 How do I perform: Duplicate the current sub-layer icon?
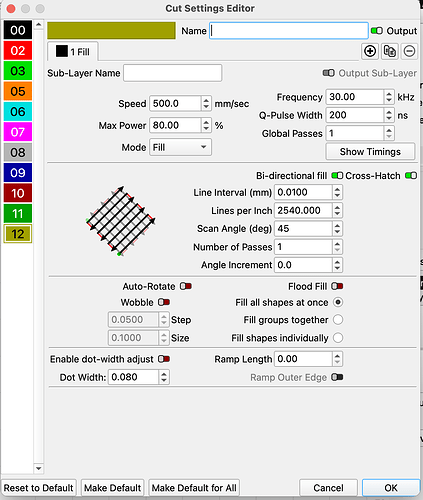coord(390,51)
